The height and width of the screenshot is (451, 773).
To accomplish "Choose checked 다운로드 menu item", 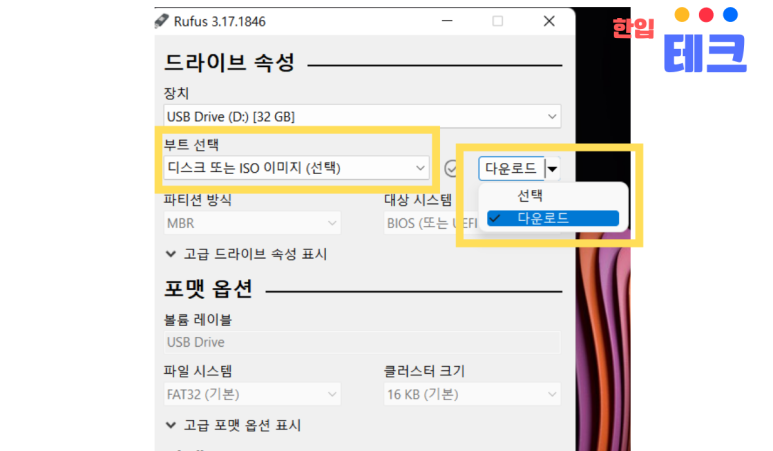I will [x=553, y=218].
